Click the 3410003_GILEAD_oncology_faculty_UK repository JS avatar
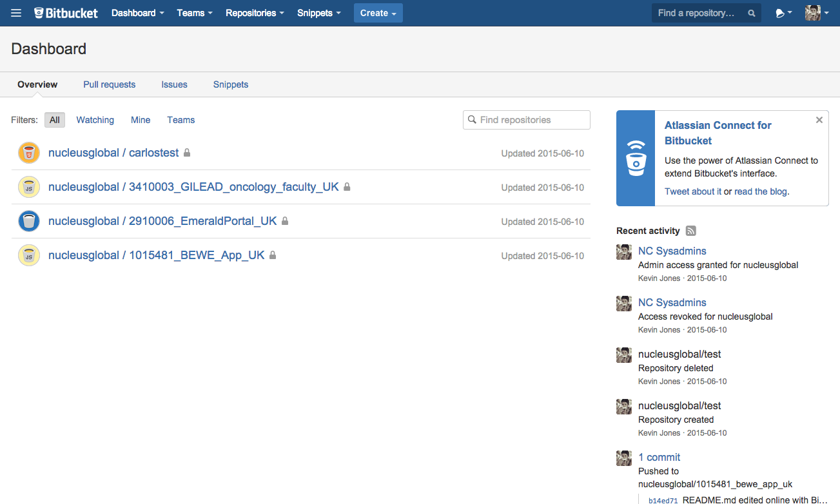 click(28, 187)
